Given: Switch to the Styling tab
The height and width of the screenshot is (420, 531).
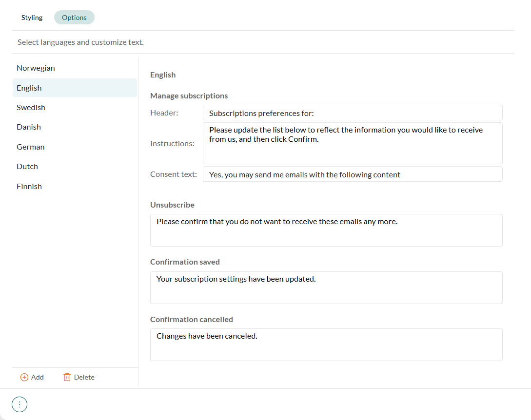Looking at the screenshot, I should point(32,18).
